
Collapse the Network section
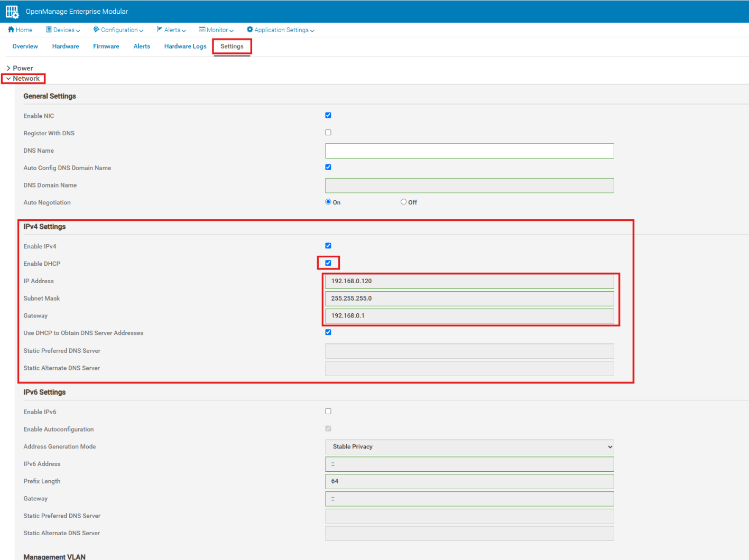tap(23, 79)
